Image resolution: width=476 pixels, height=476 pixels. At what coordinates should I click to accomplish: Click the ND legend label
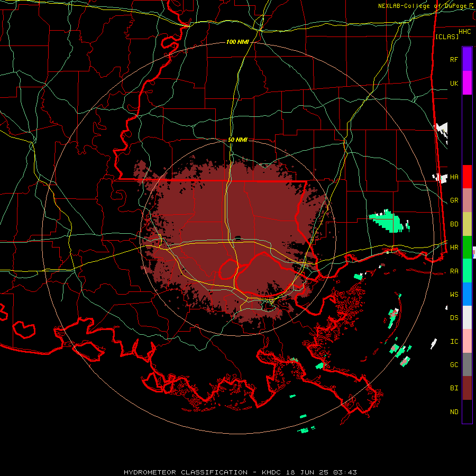point(454,412)
